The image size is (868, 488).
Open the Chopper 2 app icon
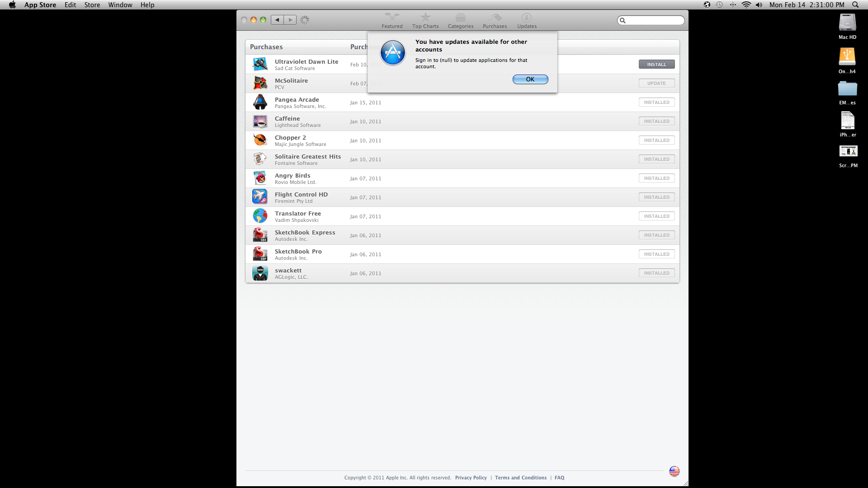(260, 140)
